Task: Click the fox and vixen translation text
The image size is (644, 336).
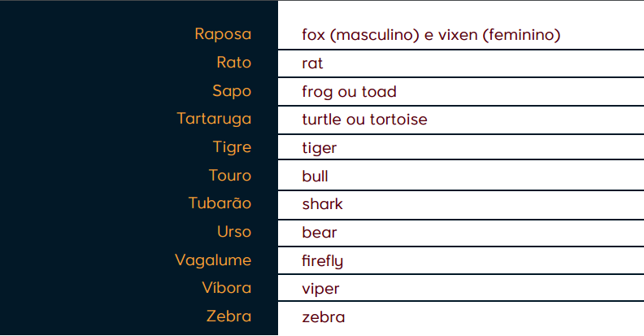Action: (431, 35)
